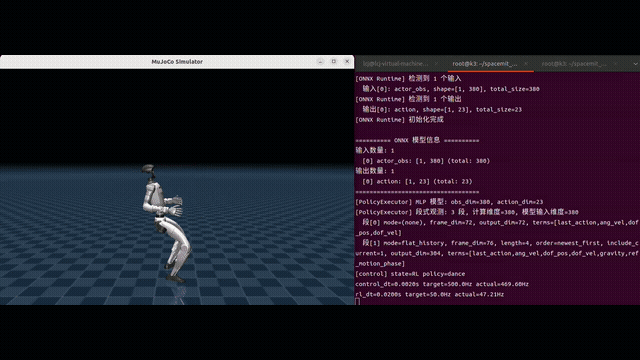Click the line 'control_dt=0.0020s target=500.0Hz'
This screenshot has width=640, height=360.
(442, 284)
